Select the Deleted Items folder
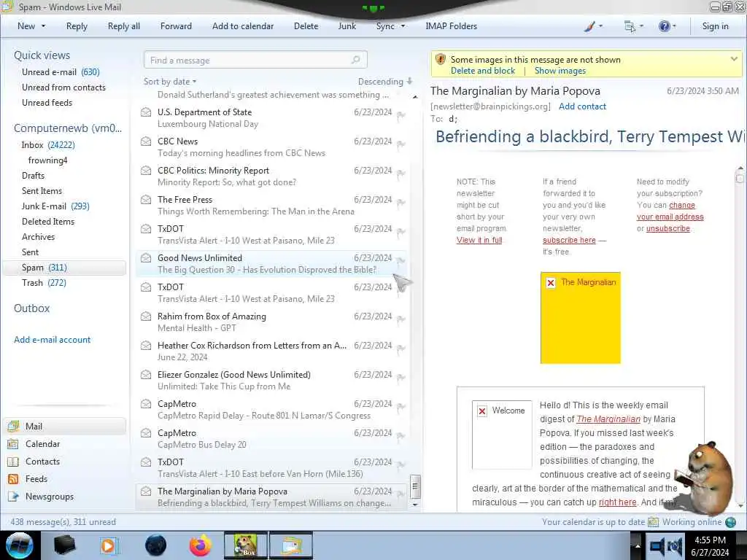Viewport: 747px width, 560px height. click(x=48, y=222)
